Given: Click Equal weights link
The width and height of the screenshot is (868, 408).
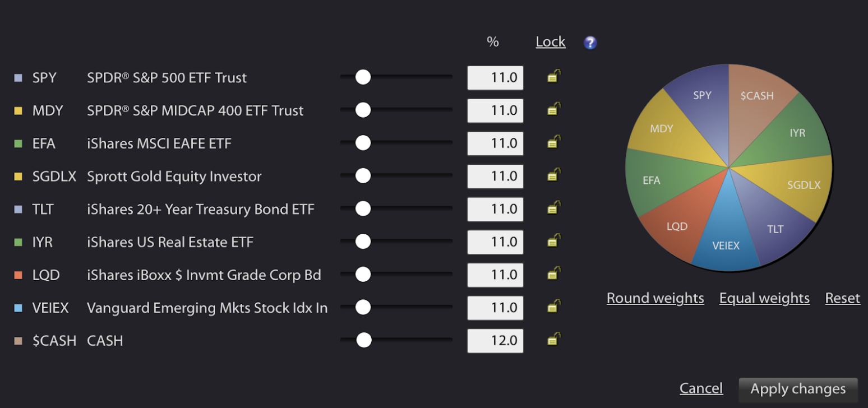Looking at the screenshot, I should click(x=764, y=298).
